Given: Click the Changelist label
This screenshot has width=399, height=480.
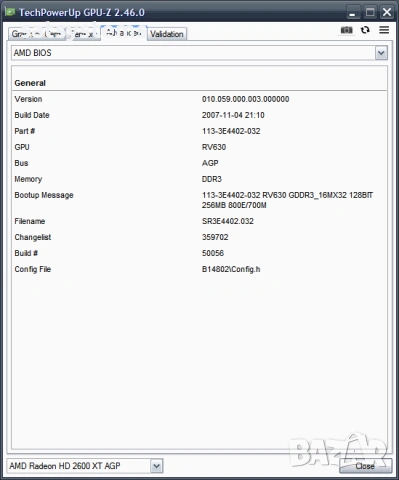Looking at the screenshot, I should 33,237.
